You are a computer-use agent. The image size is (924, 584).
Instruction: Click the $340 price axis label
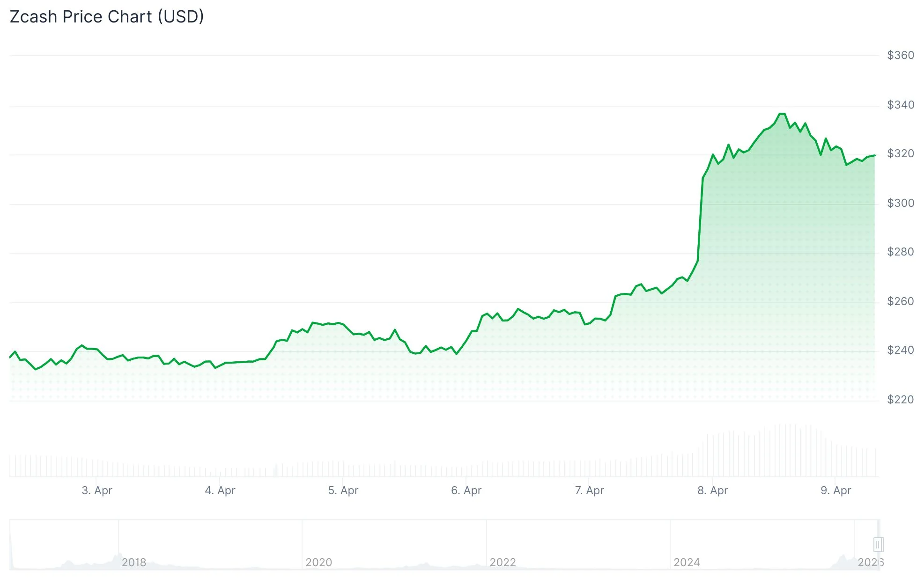[x=900, y=105]
